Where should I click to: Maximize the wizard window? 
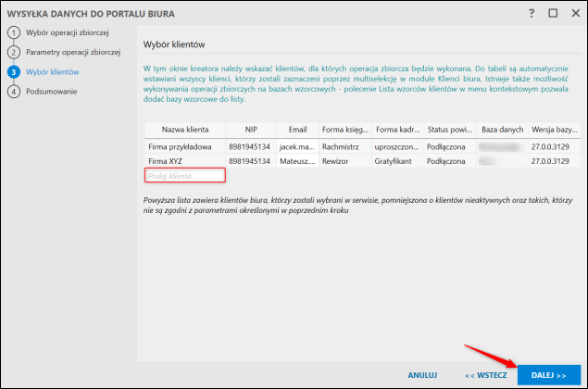pos(553,14)
